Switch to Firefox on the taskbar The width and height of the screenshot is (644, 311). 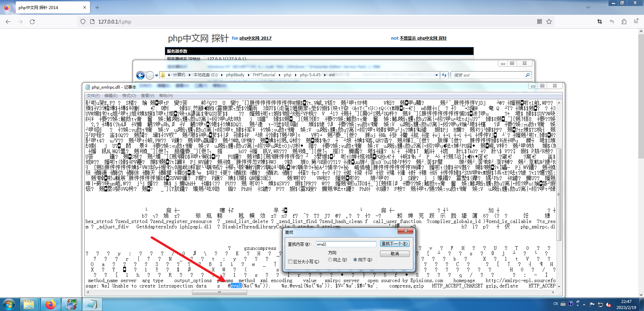50,305
